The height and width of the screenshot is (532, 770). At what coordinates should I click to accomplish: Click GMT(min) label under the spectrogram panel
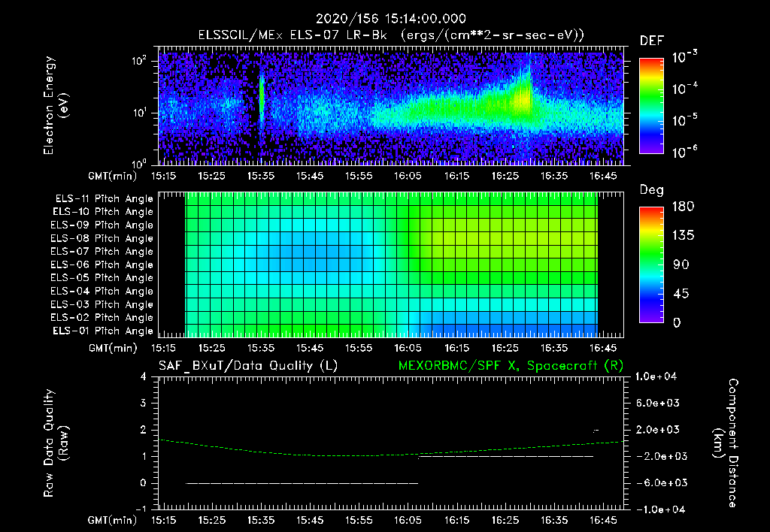(113, 176)
